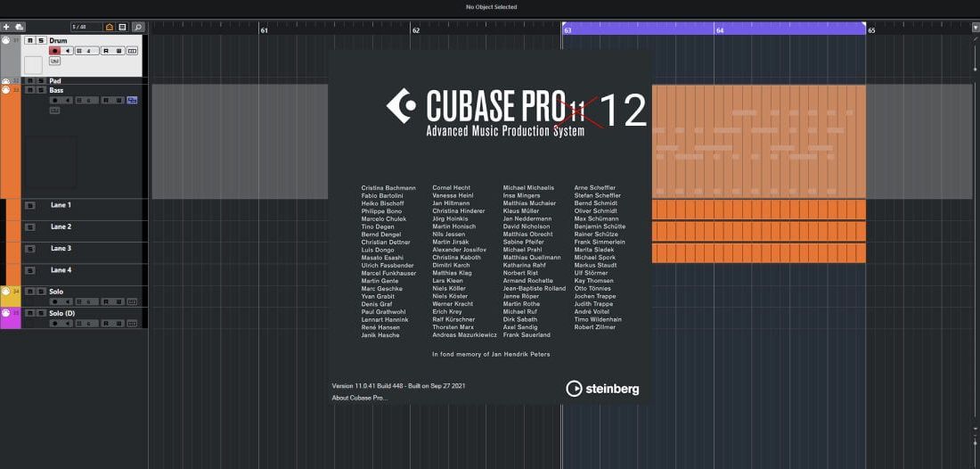
Task: Toggle monitor on Solo (D) track
Action: click(67, 324)
